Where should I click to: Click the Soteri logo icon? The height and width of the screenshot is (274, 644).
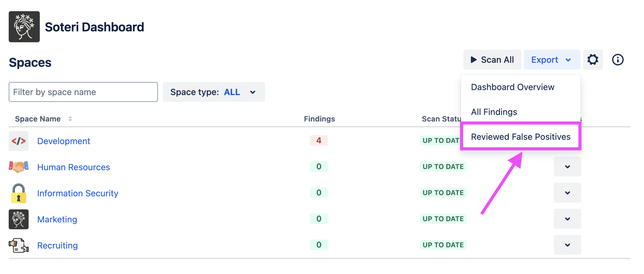[x=24, y=27]
